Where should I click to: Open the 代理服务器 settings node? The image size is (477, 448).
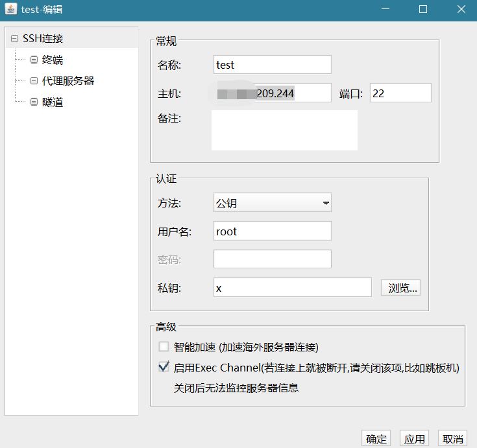pyautogui.click(x=68, y=81)
